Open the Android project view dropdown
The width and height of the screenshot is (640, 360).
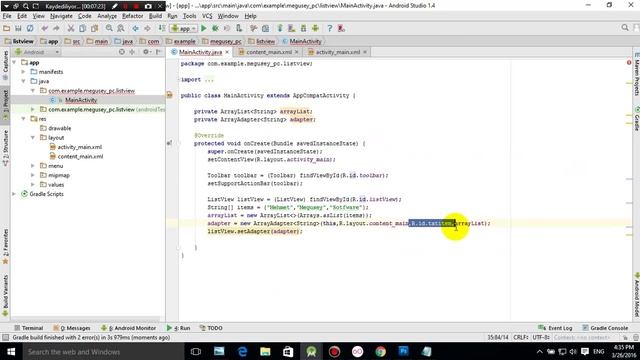click(37, 52)
